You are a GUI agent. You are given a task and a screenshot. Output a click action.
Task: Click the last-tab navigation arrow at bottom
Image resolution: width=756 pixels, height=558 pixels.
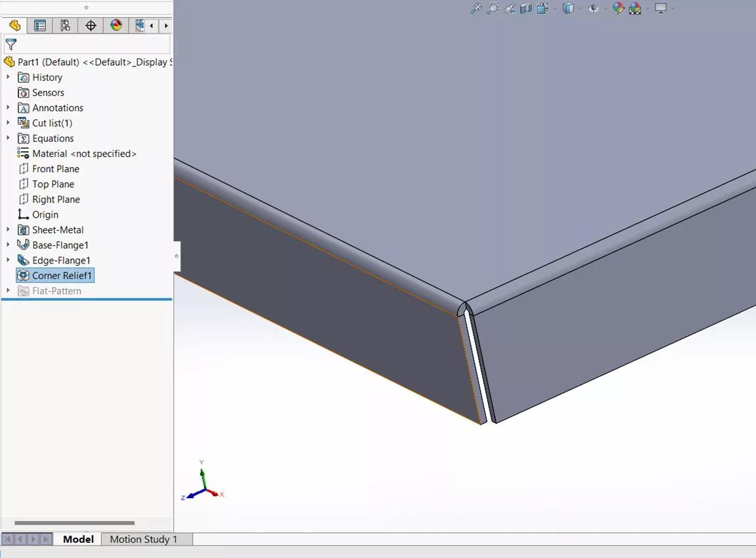(x=46, y=539)
